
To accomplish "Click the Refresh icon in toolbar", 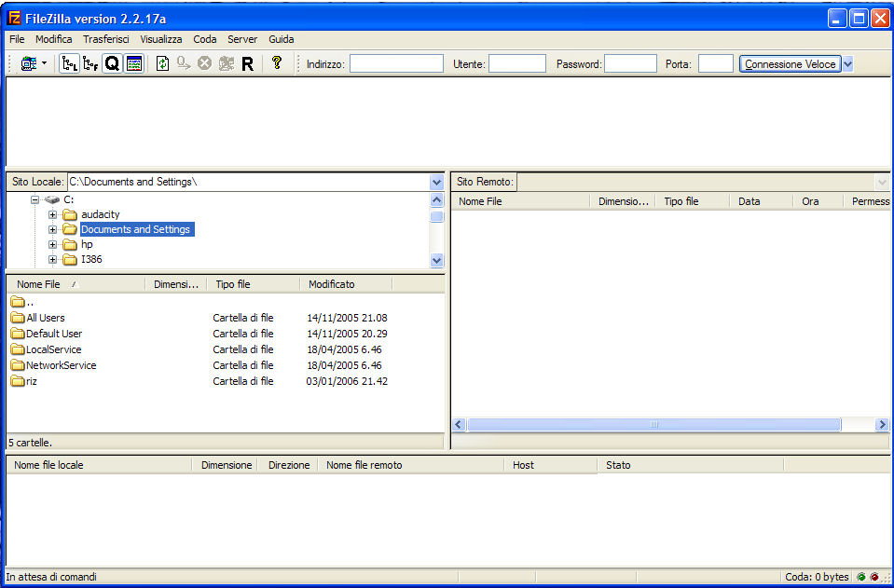I will tap(162, 63).
